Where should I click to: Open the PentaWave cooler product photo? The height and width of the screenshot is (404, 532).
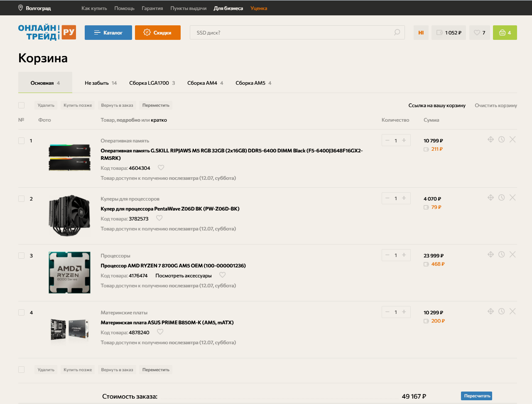(x=69, y=215)
